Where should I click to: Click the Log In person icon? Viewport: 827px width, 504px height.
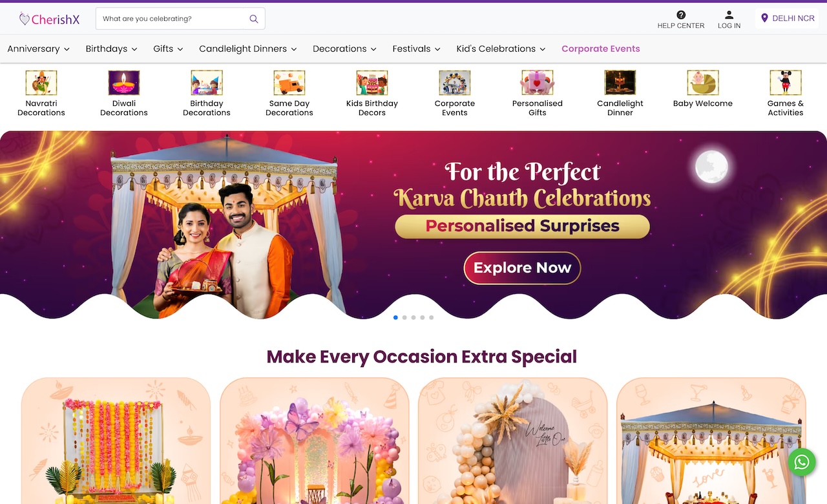coord(729,15)
